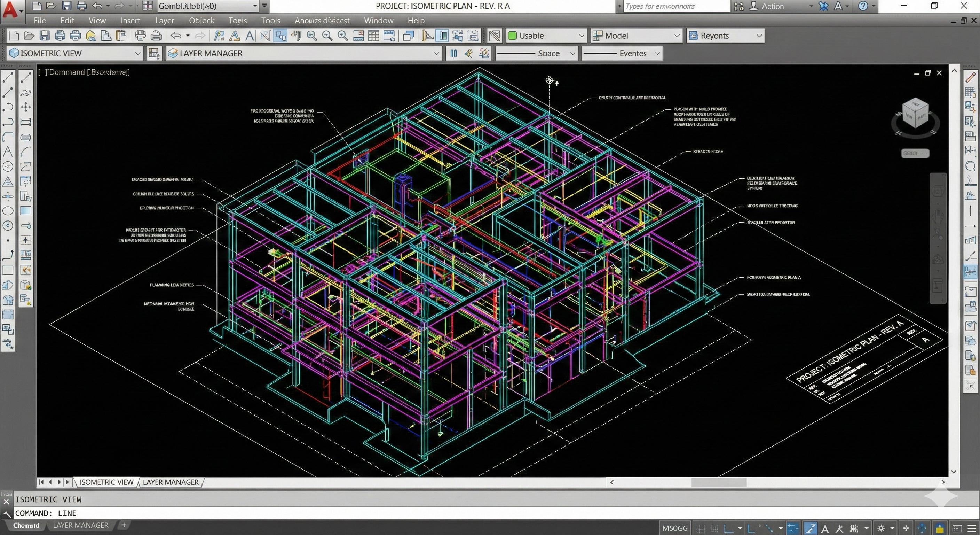Open the Reyonts dropdown

[x=726, y=36]
